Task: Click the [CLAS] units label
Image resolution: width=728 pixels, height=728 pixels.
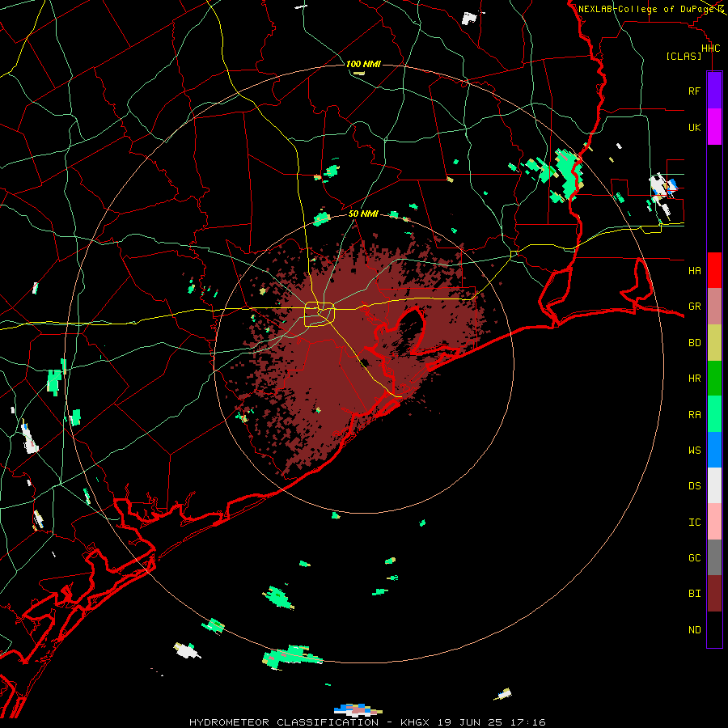Action: (x=684, y=56)
